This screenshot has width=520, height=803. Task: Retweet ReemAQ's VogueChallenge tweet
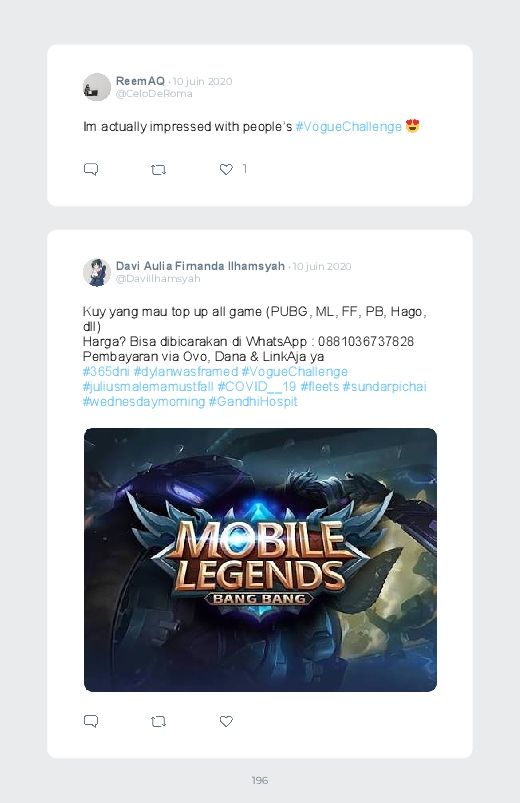click(158, 170)
